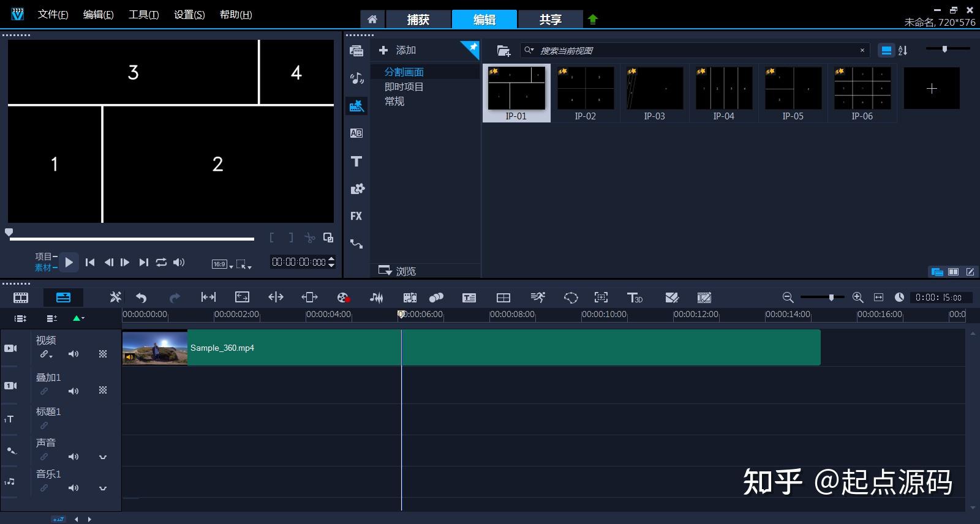Image resolution: width=980 pixels, height=524 pixels.
Task: Click the 添加 add button
Action: [x=398, y=50]
